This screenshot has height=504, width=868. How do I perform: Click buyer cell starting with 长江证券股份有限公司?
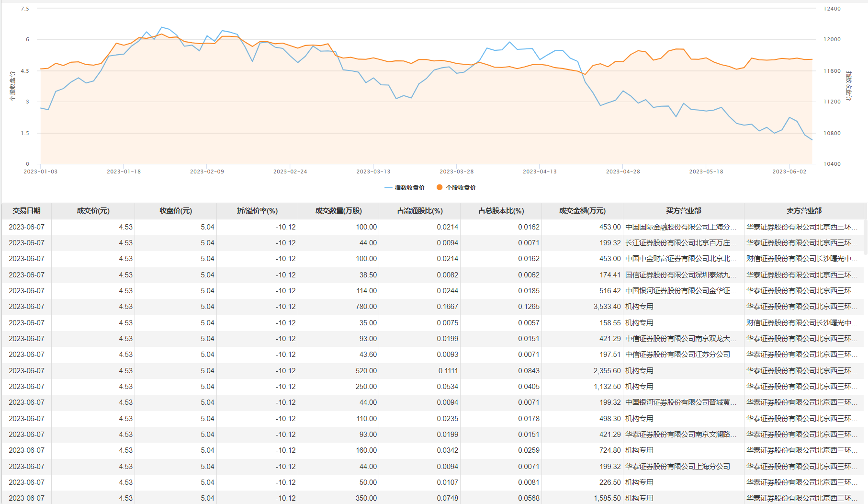pyautogui.click(x=680, y=243)
